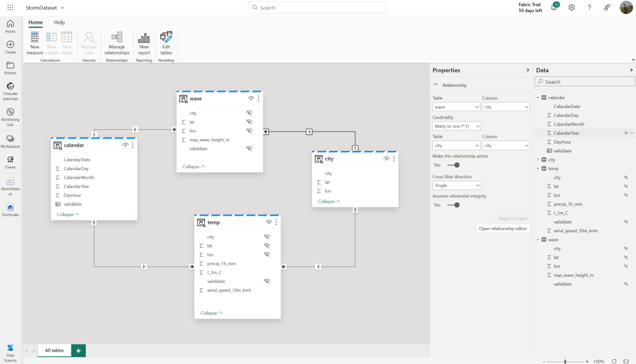Unhide lat column in temp card
The height and width of the screenshot is (364, 636).
coord(267,245)
